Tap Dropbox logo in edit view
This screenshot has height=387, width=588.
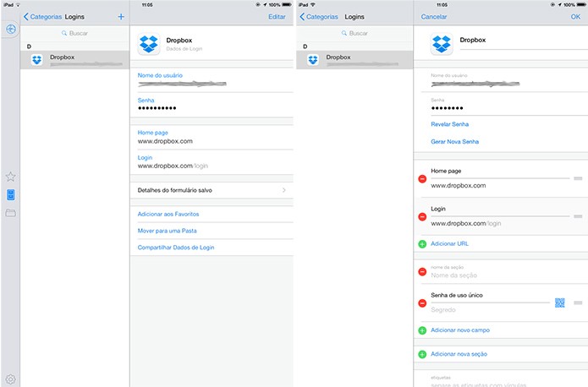[442, 44]
